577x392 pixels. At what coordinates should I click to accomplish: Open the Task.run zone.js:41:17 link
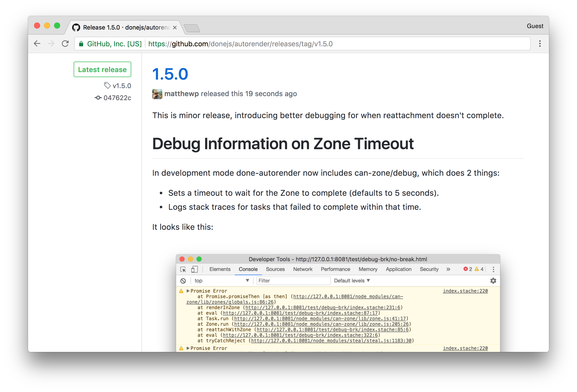tap(320, 318)
